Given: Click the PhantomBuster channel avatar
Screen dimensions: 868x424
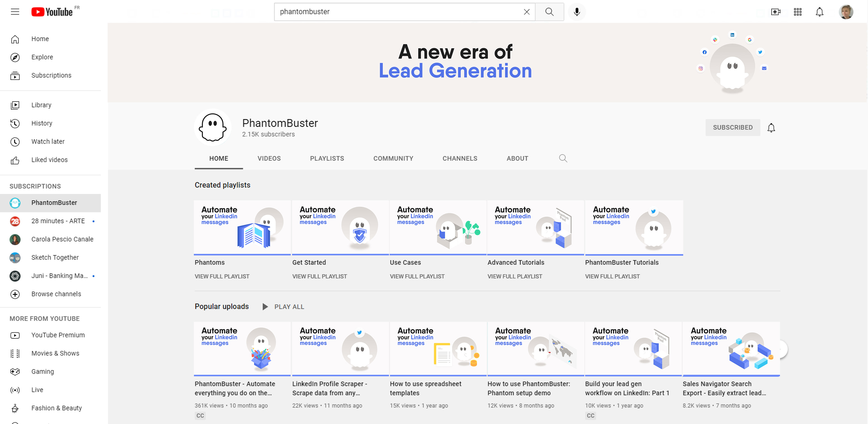Looking at the screenshot, I should (213, 127).
